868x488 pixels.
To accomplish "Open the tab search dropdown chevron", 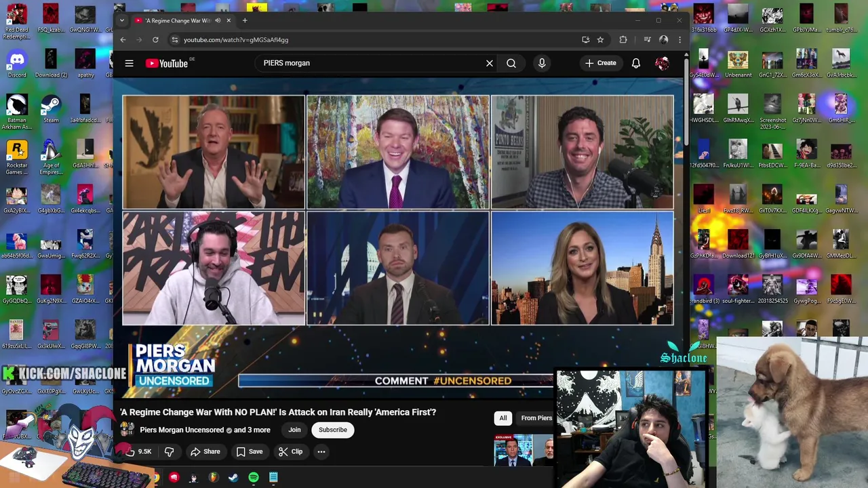I will (x=122, y=20).
